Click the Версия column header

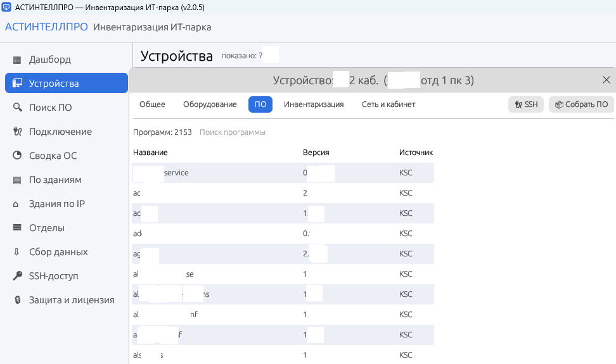click(x=316, y=152)
